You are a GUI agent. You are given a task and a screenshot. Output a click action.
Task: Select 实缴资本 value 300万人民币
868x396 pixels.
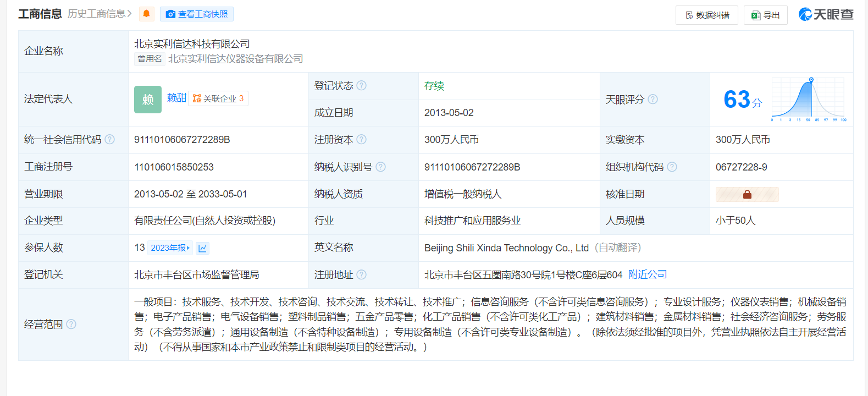(x=743, y=140)
